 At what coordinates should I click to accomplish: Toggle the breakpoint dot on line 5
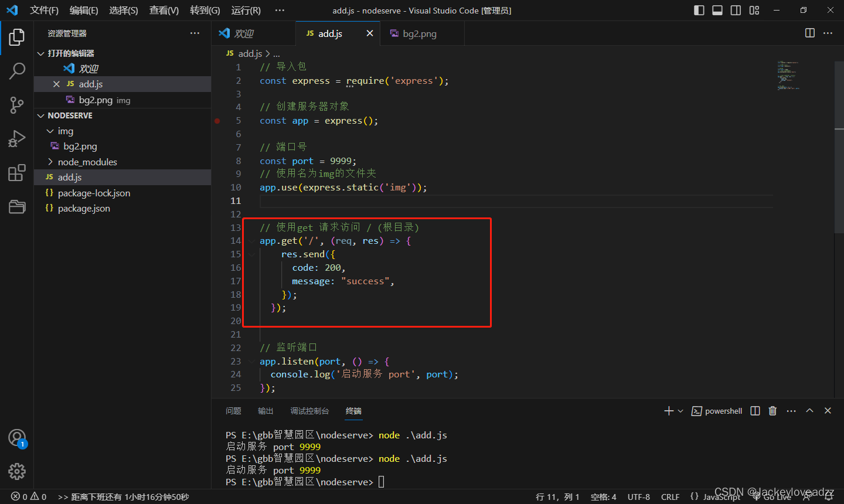(217, 120)
